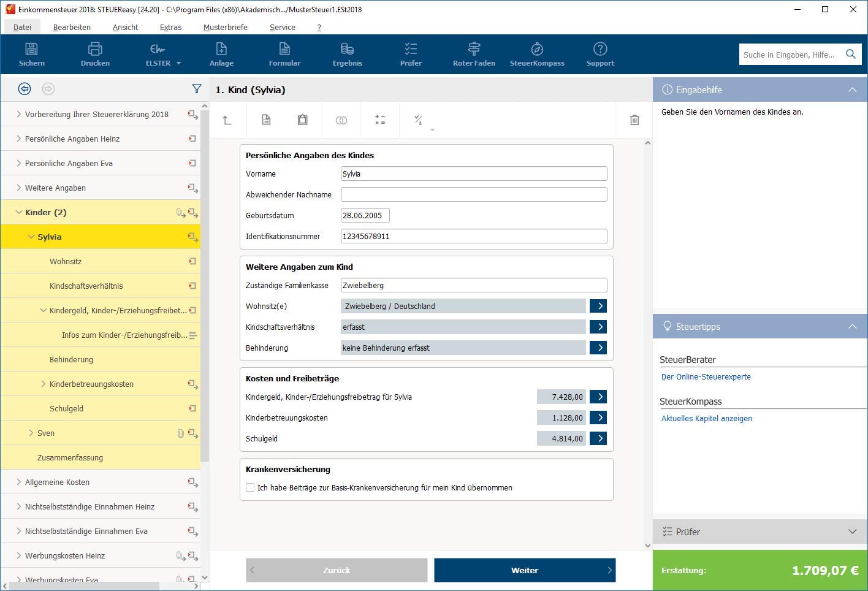Expand the Sven tree node
This screenshot has height=591, width=868.
point(31,433)
